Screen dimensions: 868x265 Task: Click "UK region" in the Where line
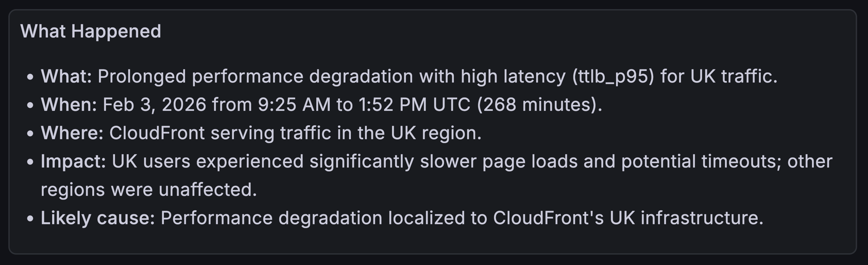pos(435,133)
